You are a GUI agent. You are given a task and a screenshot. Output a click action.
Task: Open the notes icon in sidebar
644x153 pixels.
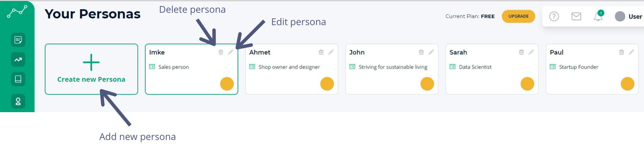coord(18,40)
